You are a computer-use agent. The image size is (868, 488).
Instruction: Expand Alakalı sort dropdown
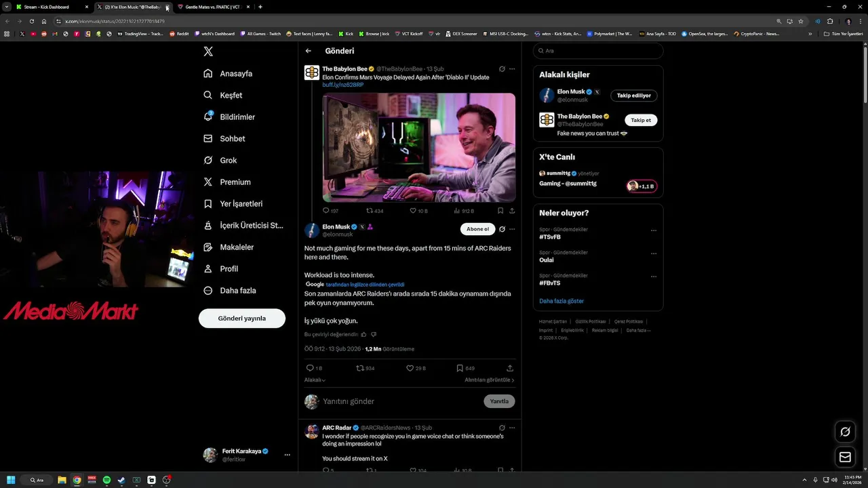[x=315, y=380]
